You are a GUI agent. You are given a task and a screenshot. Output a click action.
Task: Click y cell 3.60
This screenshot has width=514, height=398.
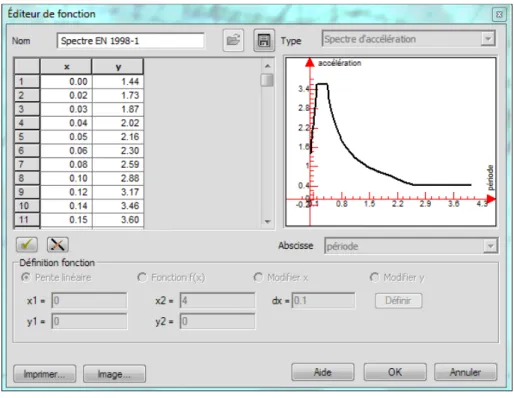[118, 220]
